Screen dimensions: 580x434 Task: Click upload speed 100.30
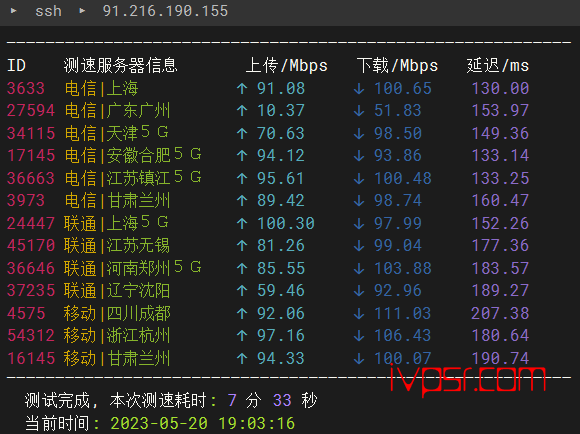click(x=286, y=223)
